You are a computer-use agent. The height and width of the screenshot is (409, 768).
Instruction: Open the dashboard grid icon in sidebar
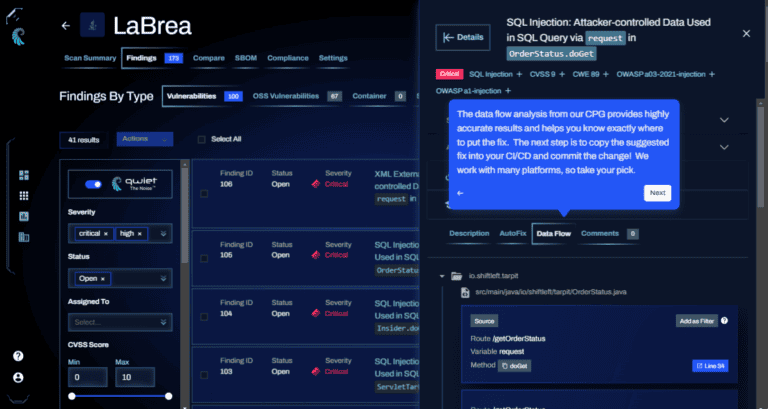pos(24,175)
